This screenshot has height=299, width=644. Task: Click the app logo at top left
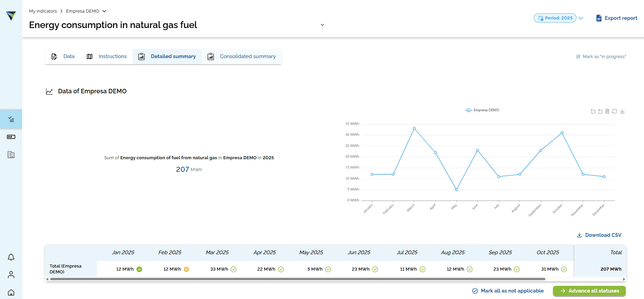(11, 16)
